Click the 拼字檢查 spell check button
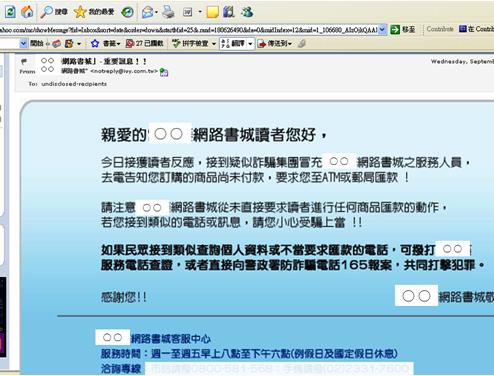 click(x=190, y=44)
